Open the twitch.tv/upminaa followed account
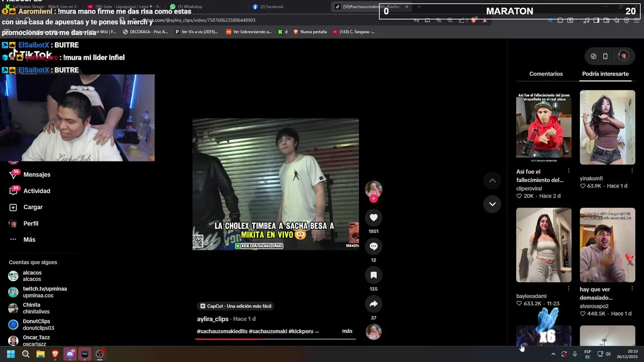 click(38, 292)
